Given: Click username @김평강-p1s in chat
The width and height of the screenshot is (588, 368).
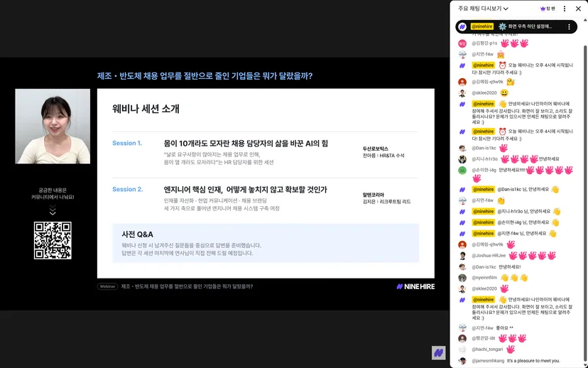Looking at the screenshot, I should pyautogui.click(x=484, y=43).
